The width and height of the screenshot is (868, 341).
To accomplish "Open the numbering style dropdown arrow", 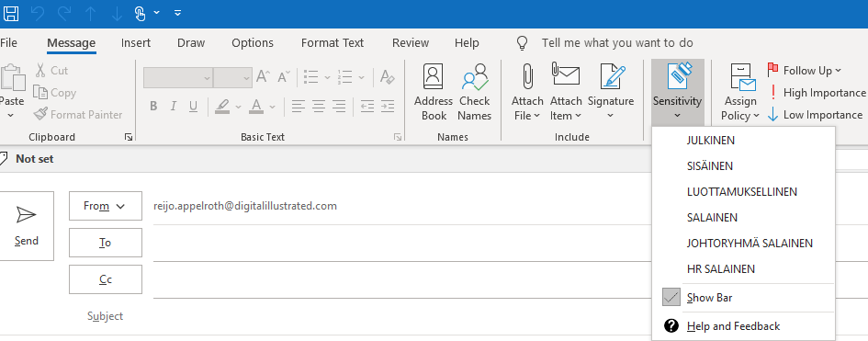I will click(x=361, y=77).
